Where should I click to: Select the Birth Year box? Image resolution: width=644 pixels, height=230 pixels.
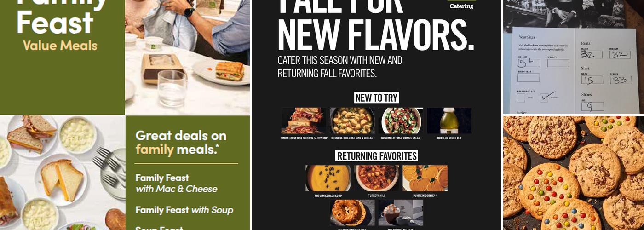528,77
